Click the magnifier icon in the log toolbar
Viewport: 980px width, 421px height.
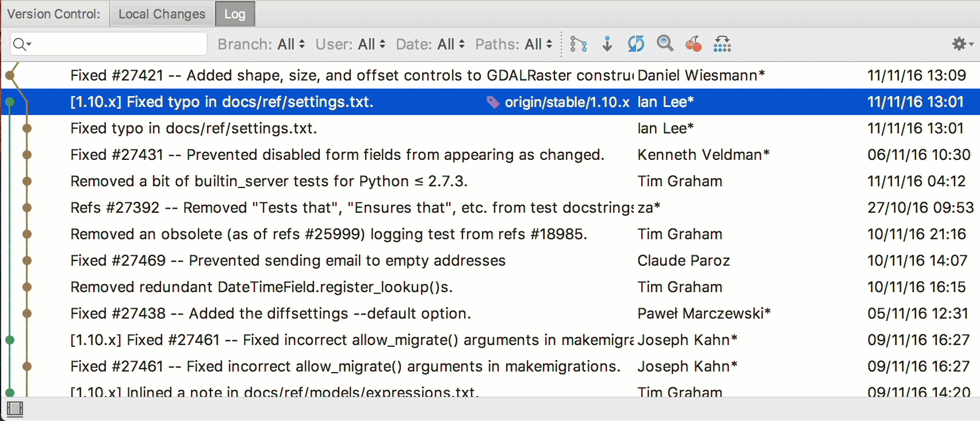coord(665,44)
